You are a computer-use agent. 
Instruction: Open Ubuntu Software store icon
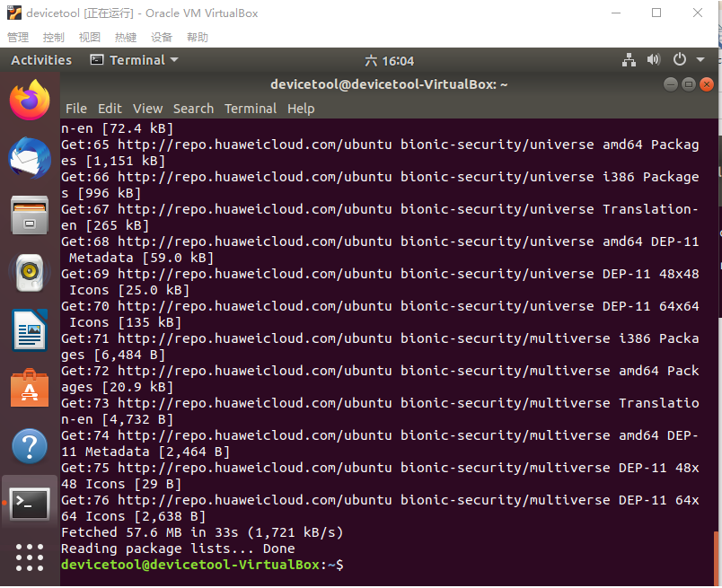pyautogui.click(x=30, y=388)
